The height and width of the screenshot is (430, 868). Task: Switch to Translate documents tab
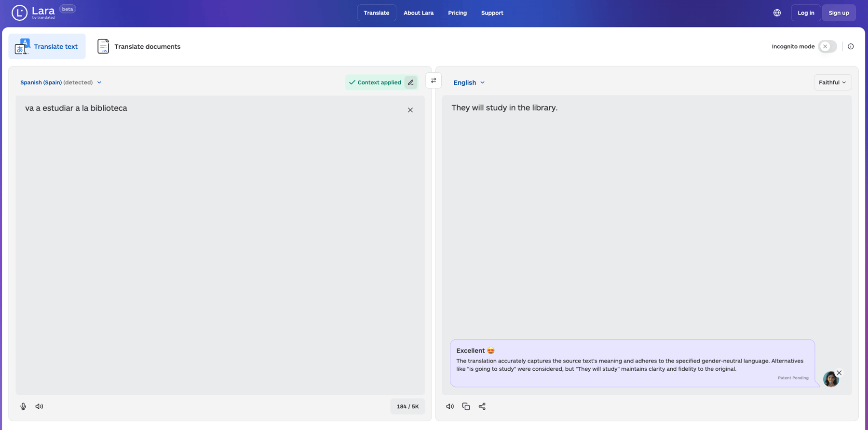[x=139, y=47]
